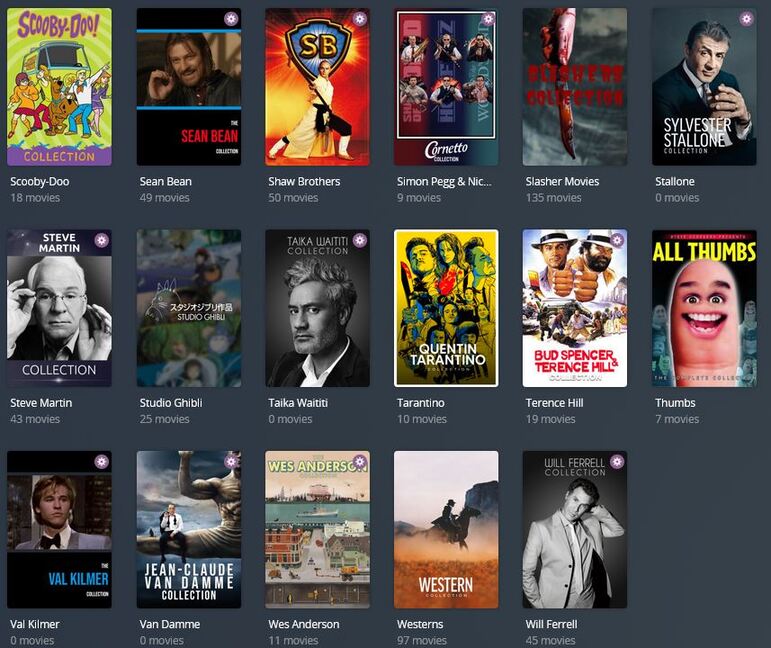Screen dimensions: 771x648
Task: Click gear badge on Taika Waititi poster
Action: 360,240
